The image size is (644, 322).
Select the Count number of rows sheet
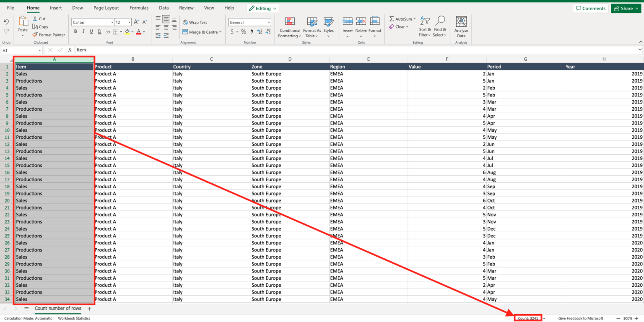[58, 308]
